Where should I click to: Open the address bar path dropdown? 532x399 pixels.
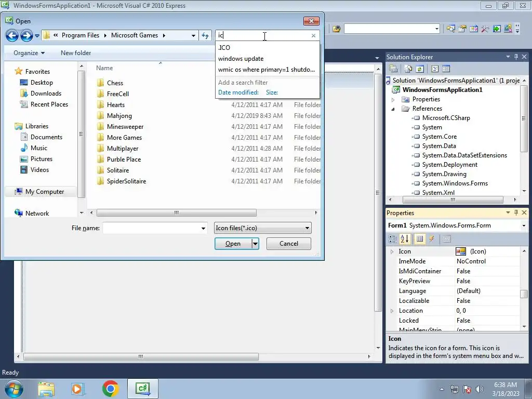(x=193, y=35)
